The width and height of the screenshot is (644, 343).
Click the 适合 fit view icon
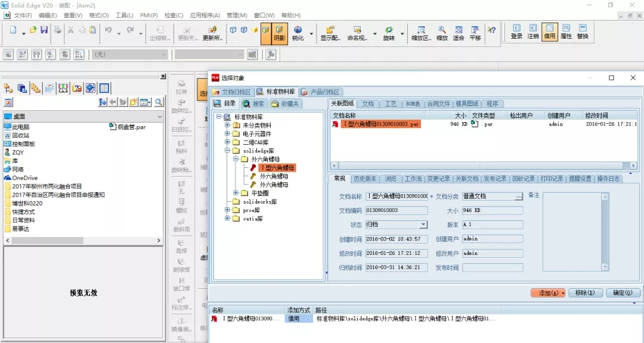tap(458, 33)
